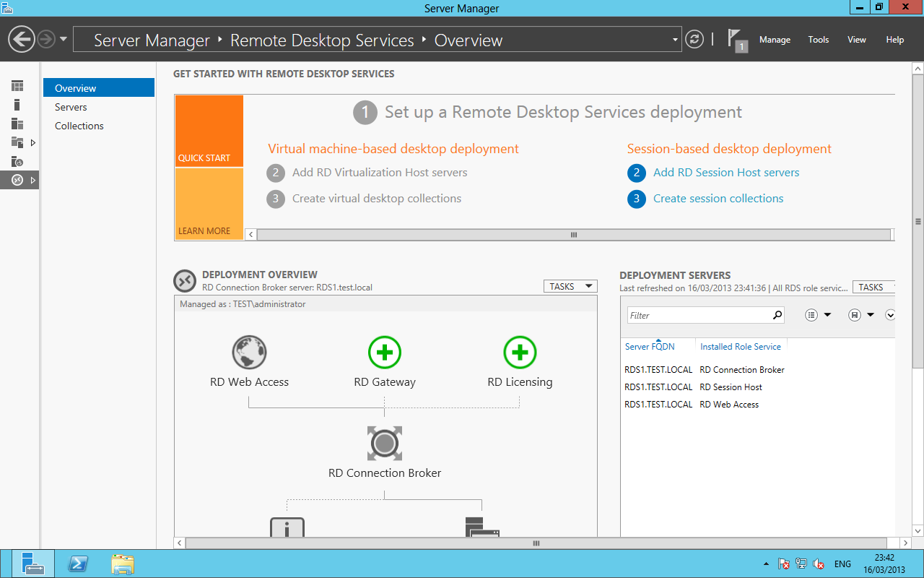This screenshot has width=924, height=578.
Task: Select the RD Session Host row
Action: point(758,387)
